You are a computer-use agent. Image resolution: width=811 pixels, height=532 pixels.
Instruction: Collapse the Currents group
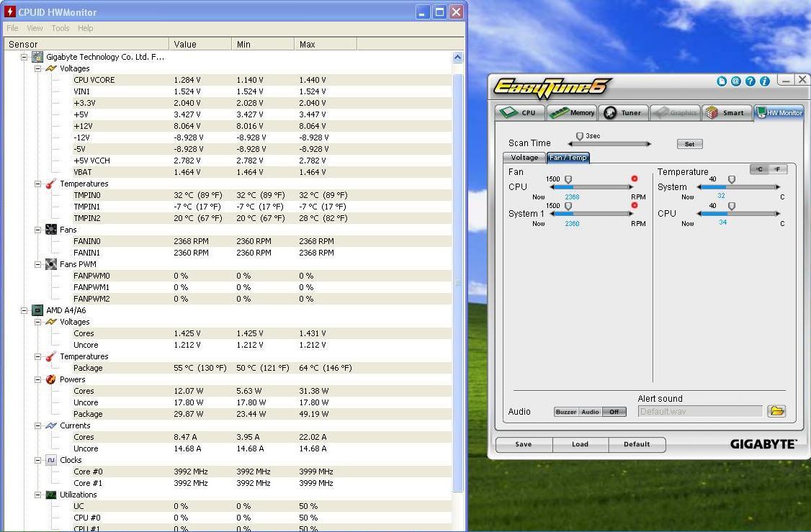tap(37, 425)
